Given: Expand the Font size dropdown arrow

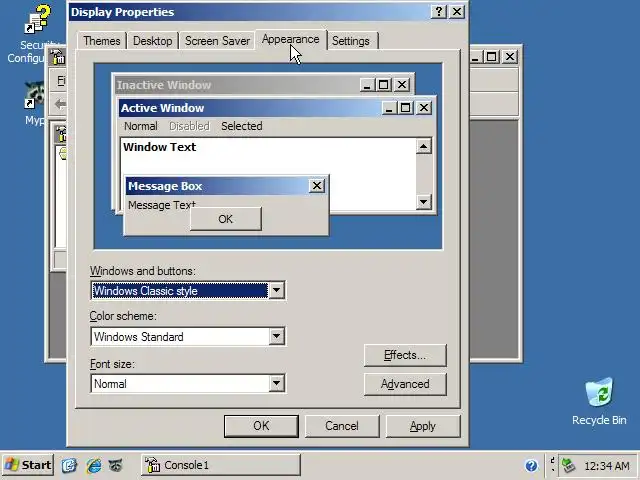Looking at the screenshot, I should (276, 383).
